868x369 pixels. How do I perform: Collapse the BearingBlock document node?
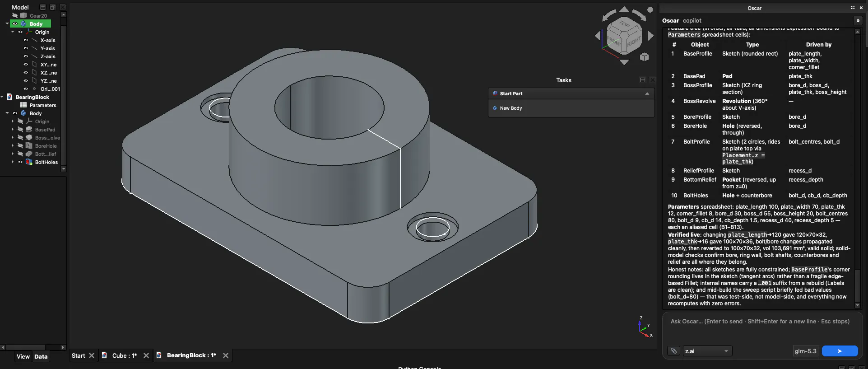coord(2,97)
